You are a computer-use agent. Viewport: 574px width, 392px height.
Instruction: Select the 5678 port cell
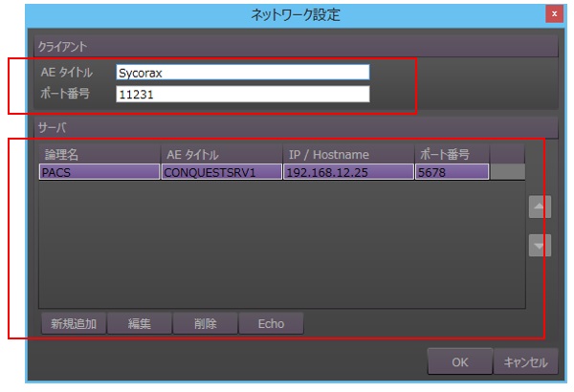click(453, 172)
